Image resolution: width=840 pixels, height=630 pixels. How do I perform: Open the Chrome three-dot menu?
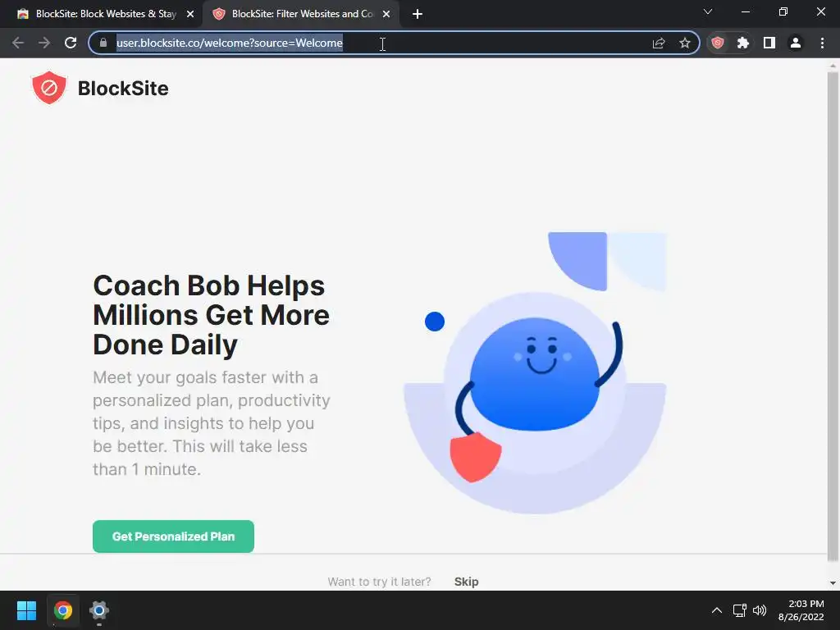pos(822,43)
